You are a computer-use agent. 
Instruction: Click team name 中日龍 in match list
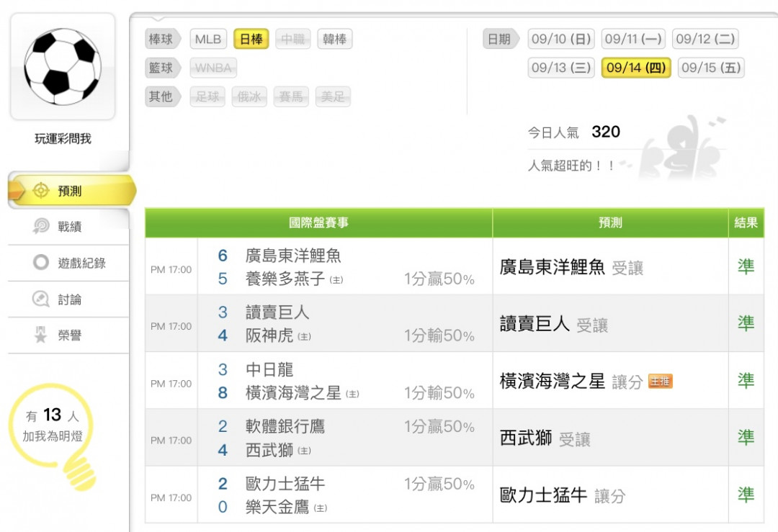click(x=269, y=369)
